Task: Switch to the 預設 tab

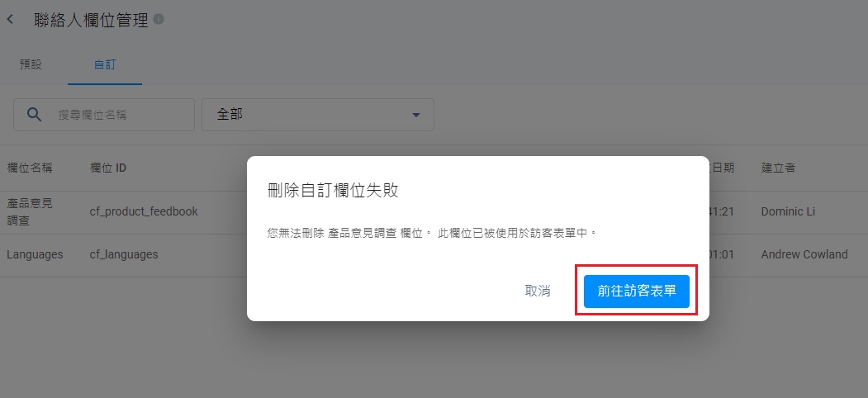Action: [31, 64]
